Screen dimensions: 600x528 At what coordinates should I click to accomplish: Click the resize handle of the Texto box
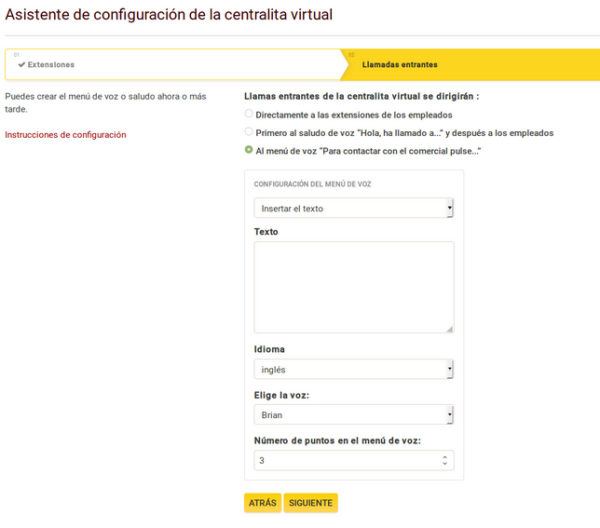tap(449, 328)
